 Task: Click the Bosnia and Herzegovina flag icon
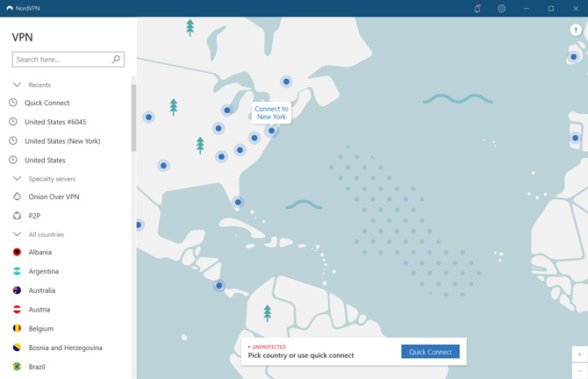(x=17, y=347)
